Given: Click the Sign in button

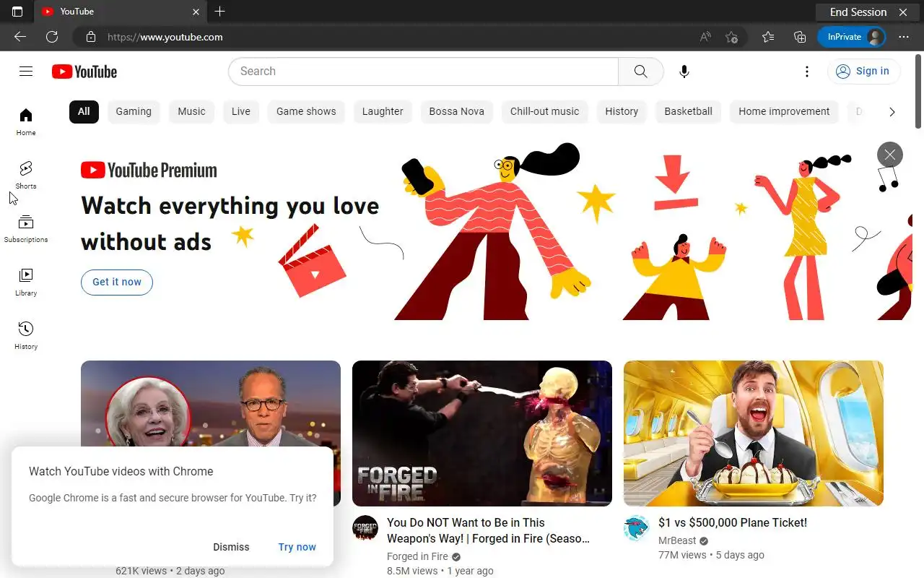Looking at the screenshot, I should click(x=863, y=72).
